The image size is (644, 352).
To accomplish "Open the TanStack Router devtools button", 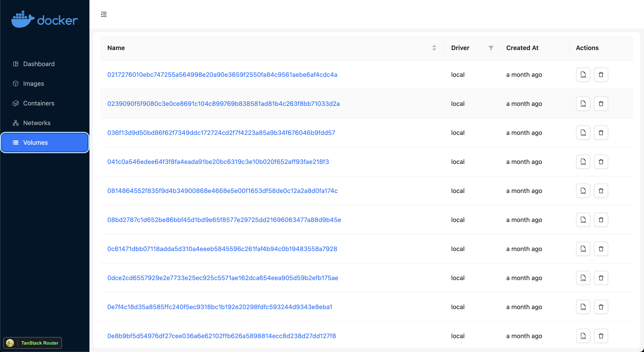I will click(x=32, y=343).
